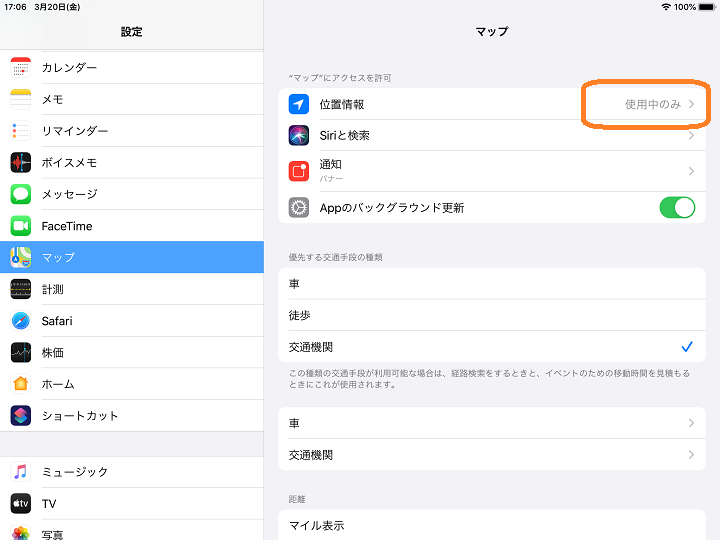Tap the Maps (マップ) app icon
The height and width of the screenshot is (540, 720).
(x=21, y=257)
